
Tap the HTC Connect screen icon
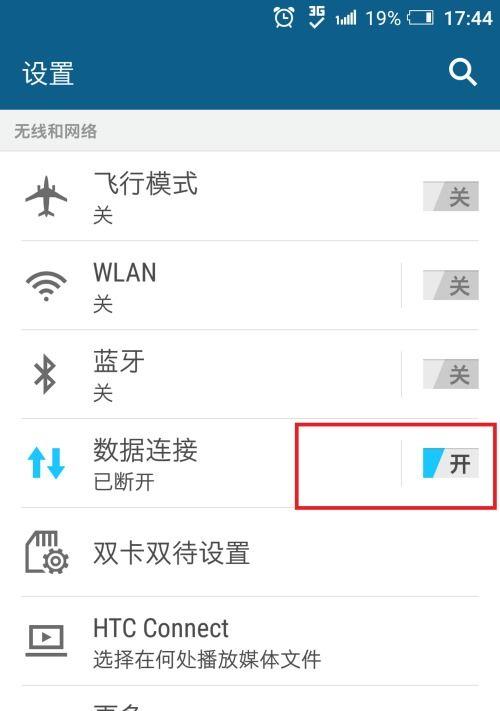coord(46,640)
